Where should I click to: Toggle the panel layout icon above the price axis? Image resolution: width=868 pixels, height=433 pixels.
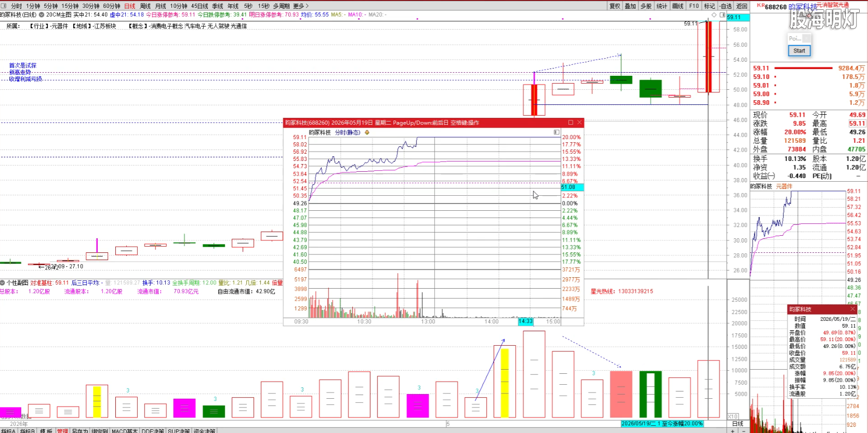(722, 15)
